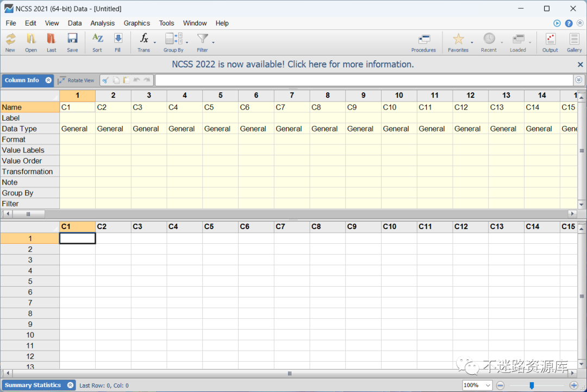The height and width of the screenshot is (392, 587).
Task: Open the Data menu
Action: (x=74, y=23)
